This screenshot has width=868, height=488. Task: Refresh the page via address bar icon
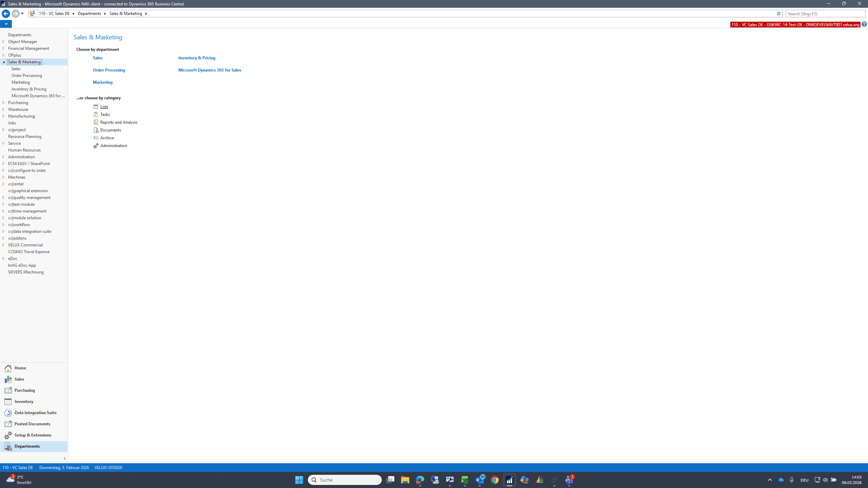pyautogui.click(x=778, y=14)
